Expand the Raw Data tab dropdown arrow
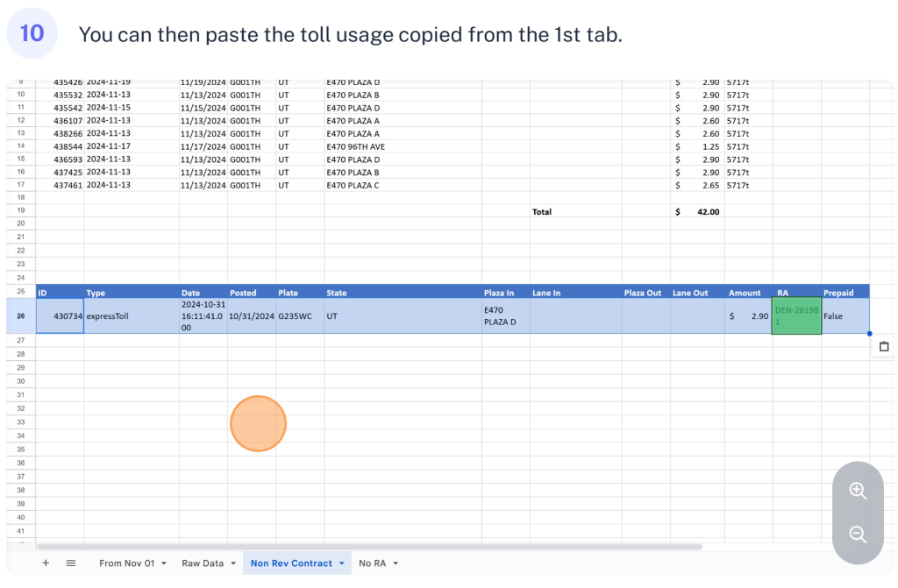The height and width of the screenshot is (588, 898). 233,563
